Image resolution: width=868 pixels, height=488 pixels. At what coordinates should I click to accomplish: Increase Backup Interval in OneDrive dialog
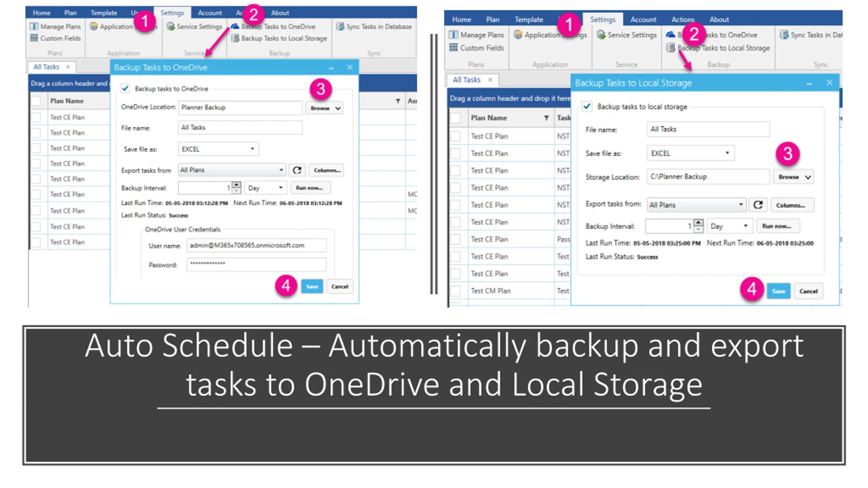tap(236, 185)
